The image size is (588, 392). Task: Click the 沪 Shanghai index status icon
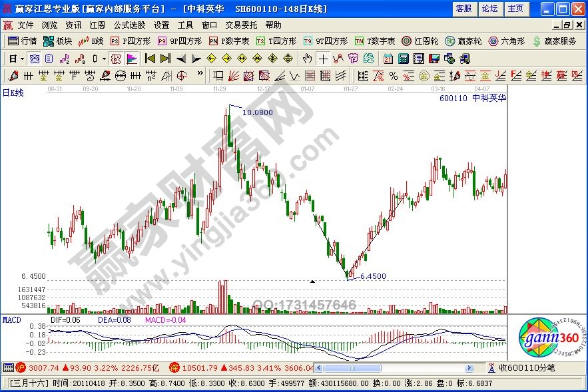20,368
